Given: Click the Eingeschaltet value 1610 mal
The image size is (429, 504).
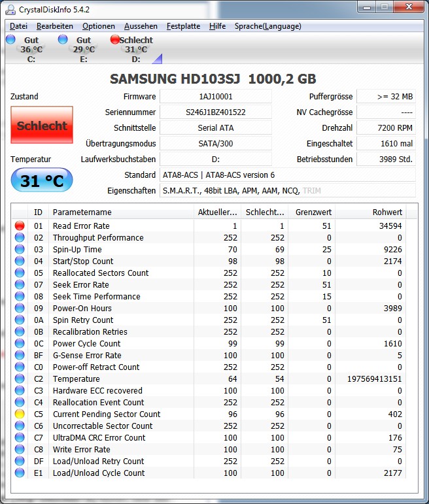Looking at the screenshot, I should point(386,143).
